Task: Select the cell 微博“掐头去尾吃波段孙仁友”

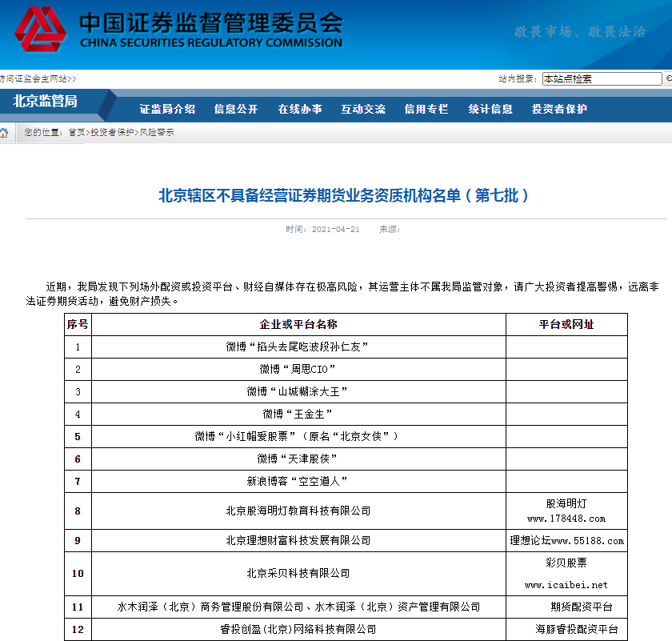Action: click(x=298, y=347)
